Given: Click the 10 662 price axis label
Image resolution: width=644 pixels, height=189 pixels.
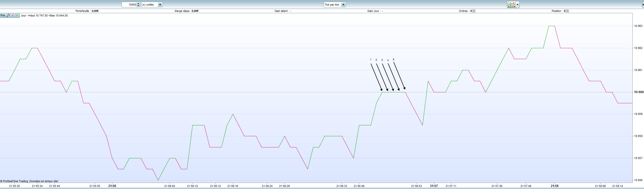Looking at the screenshot, I should [x=638, y=48].
